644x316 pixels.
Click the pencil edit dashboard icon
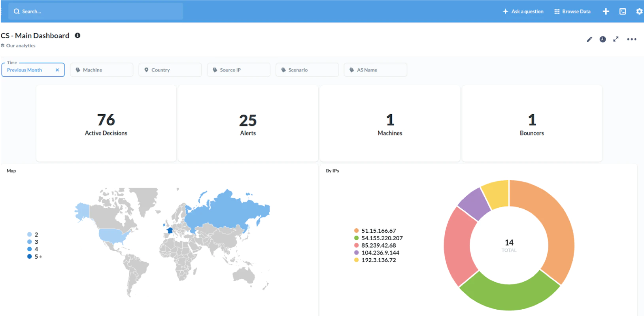tap(589, 39)
